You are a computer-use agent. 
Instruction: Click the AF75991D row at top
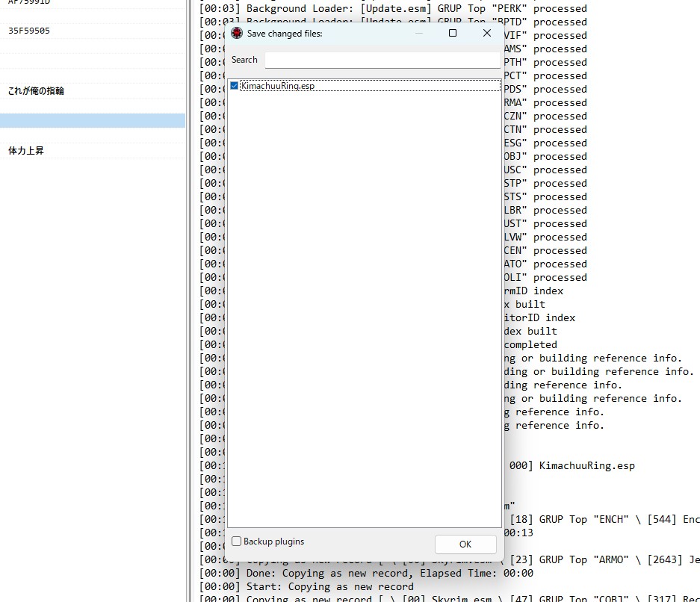coord(29,3)
